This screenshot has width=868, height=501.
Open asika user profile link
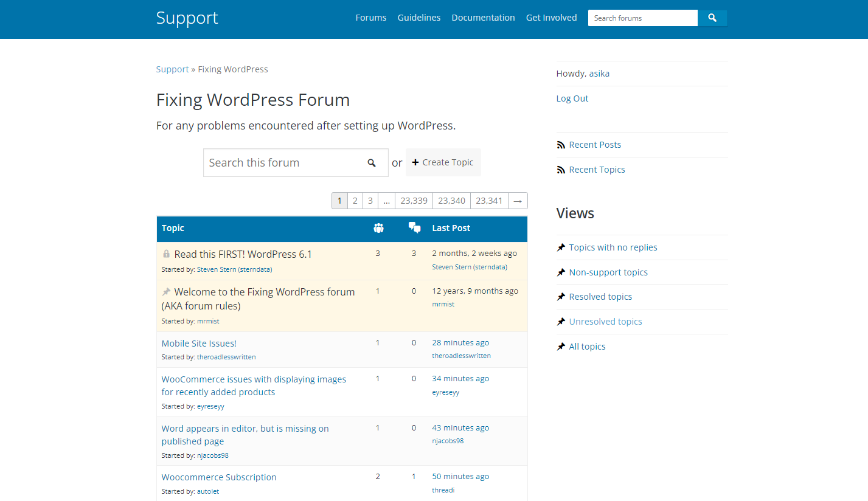tap(599, 74)
